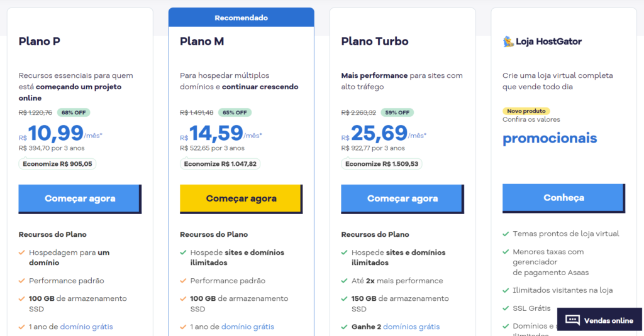Start Plano P with Começar agora button

click(x=80, y=199)
